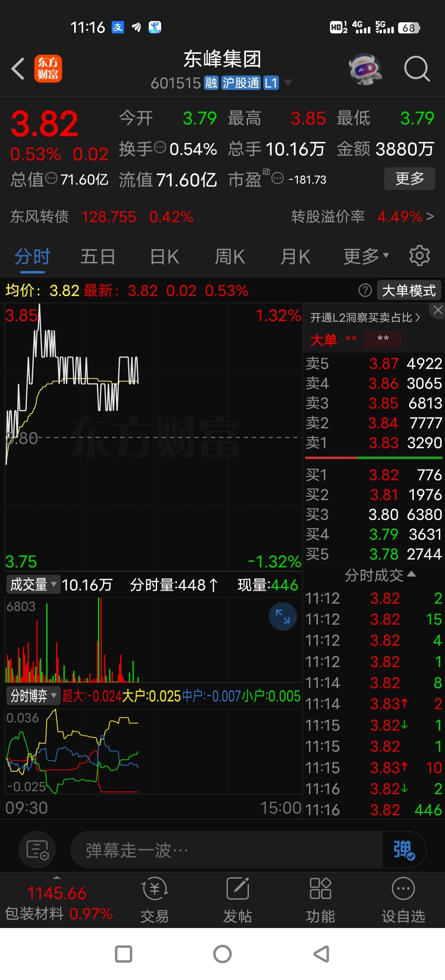Tap the 市盈 info icon
Viewport: 445px width, 980px height.
click(x=278, y=179)
